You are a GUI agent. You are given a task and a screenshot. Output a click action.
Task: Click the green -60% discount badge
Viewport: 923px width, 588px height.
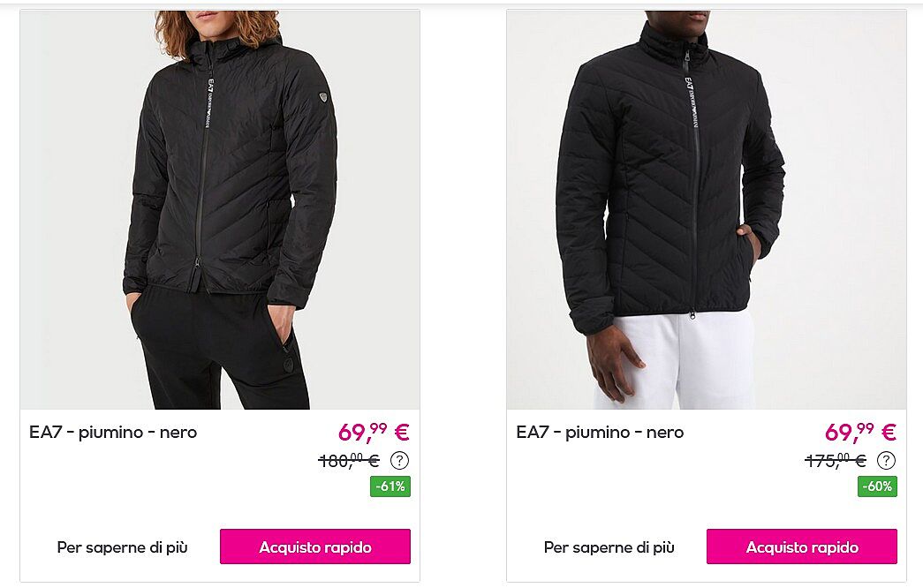point(877,486)
